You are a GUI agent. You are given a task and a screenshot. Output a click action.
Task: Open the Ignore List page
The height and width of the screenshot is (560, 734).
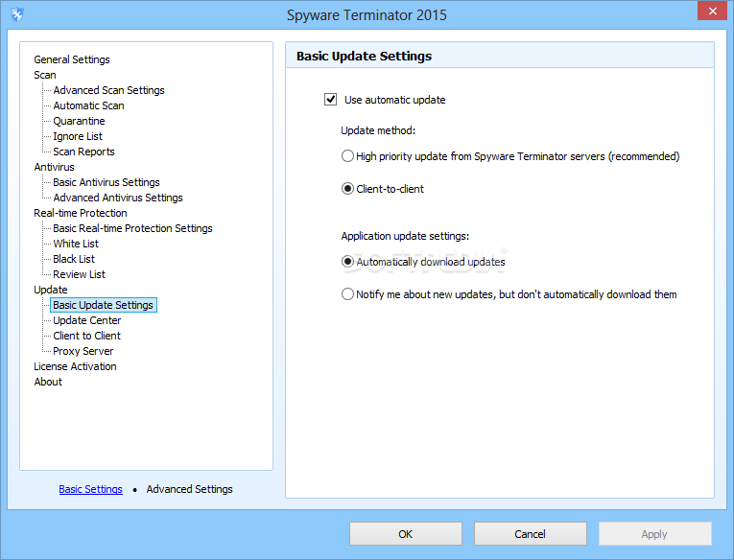coord(78,136)
